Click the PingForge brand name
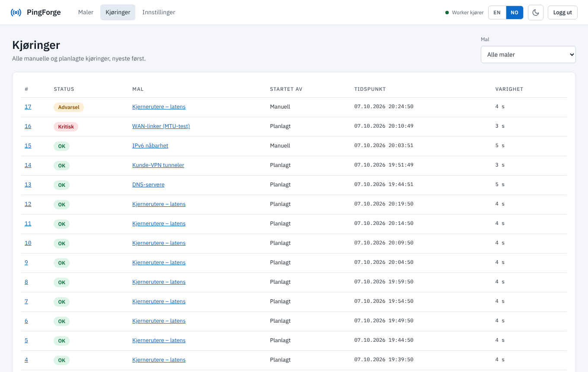588x372 pixels. tap(44, 13)
